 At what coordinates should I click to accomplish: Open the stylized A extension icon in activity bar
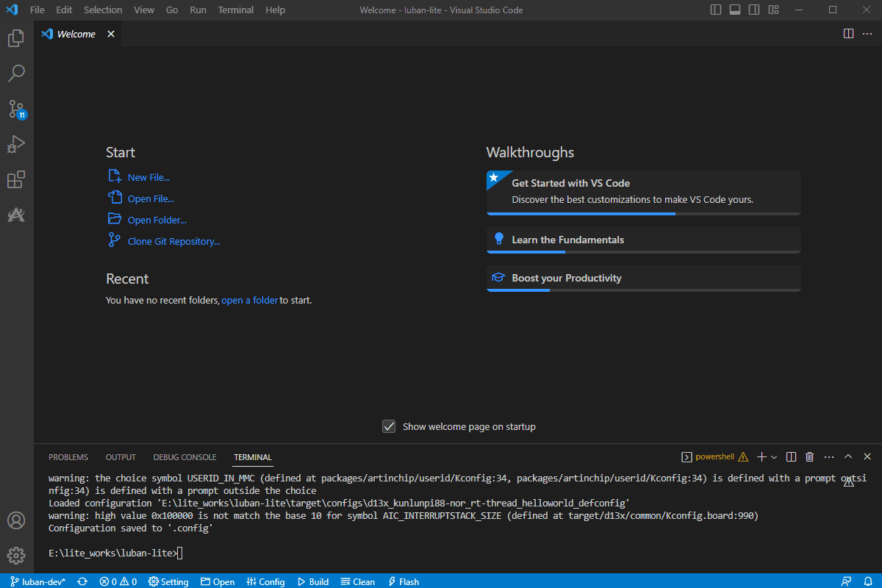coord(16,215)
